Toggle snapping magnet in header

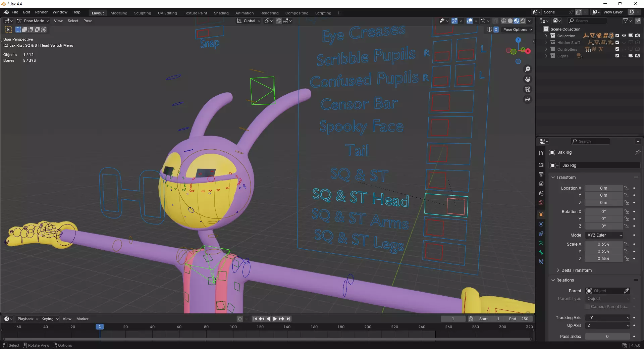pyautogui.click(x=279, y=21)
